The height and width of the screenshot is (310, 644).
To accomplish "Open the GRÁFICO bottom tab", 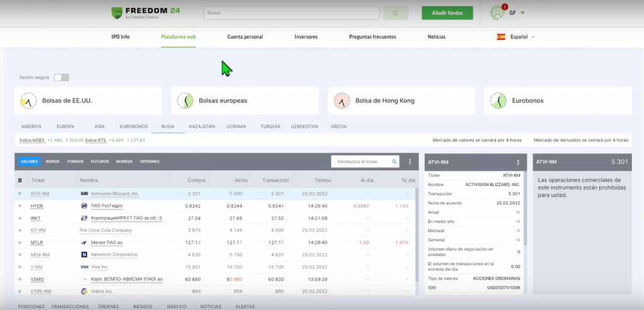I will [177, 306].
